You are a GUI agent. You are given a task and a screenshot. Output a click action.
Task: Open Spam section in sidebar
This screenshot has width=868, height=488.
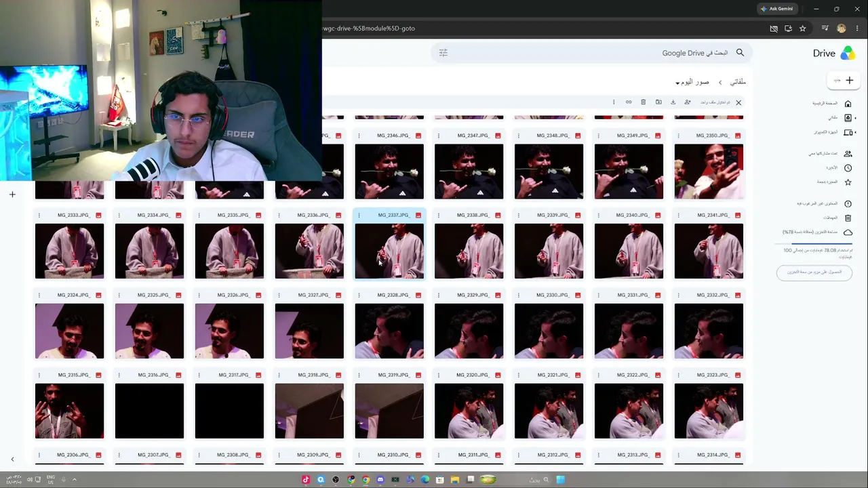[824, 204]
